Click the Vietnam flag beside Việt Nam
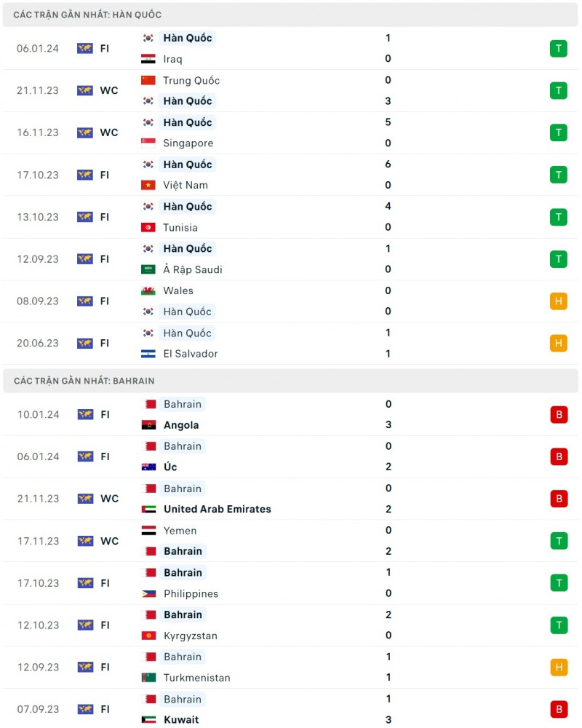Screen dimensions: 582x728 pyautogui.click(x=148, y=185)
